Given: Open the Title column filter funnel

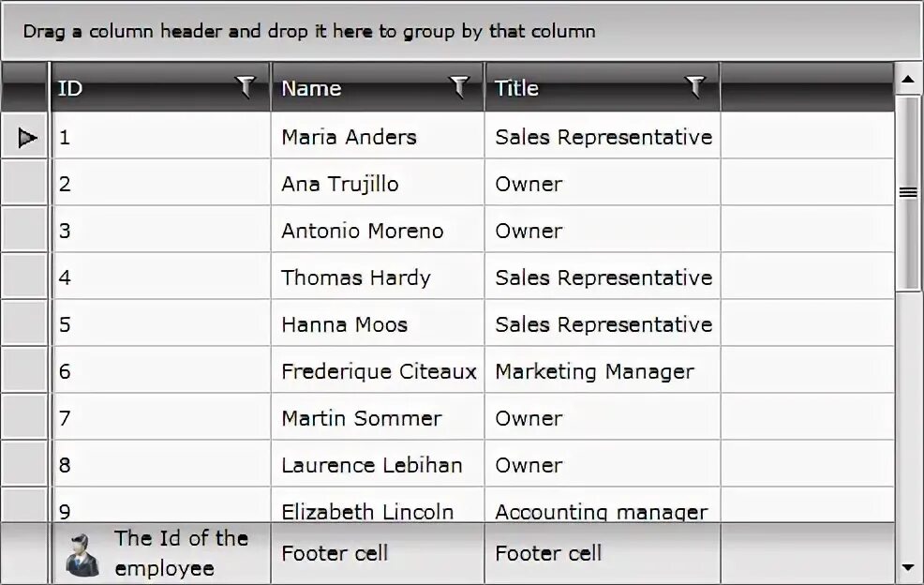Looking at the screenshot, I should (695, 87).
